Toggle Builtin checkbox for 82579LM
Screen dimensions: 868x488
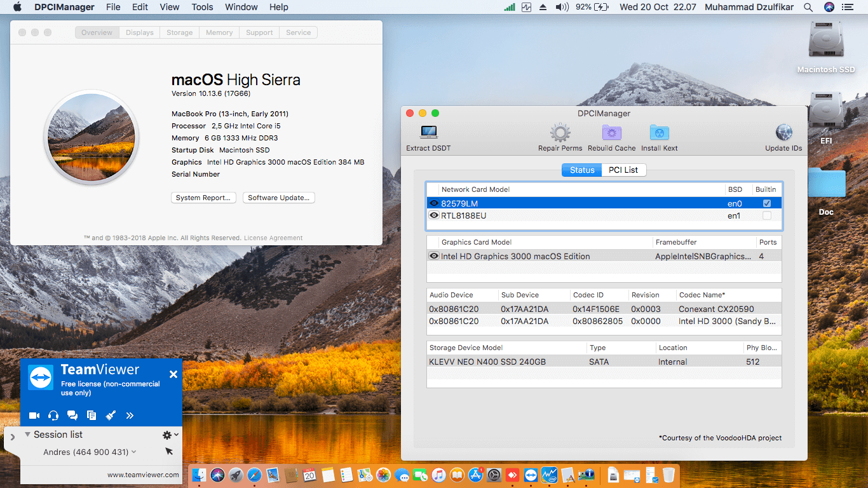(767, 203)
